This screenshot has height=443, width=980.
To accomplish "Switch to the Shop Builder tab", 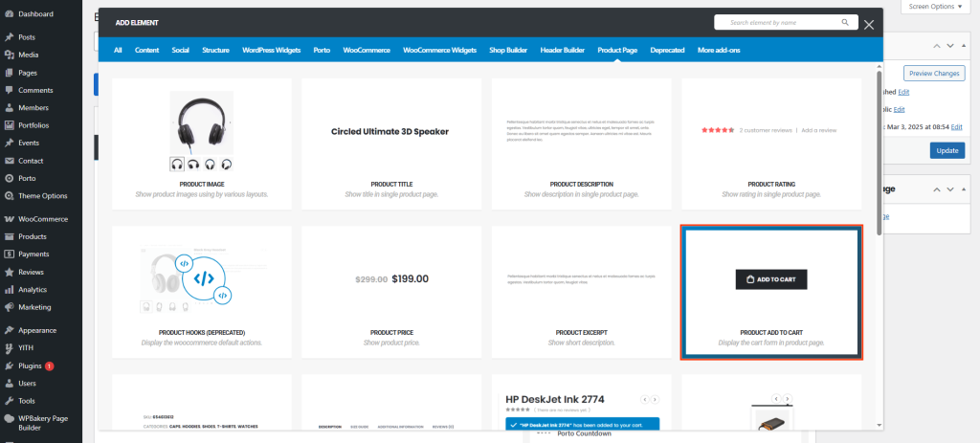I will point(509,50).
